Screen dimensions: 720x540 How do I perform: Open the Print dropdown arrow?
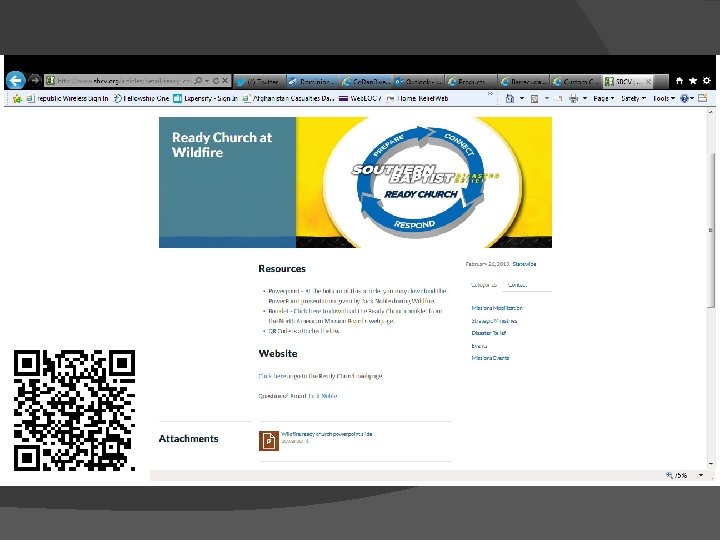[585, 98]
